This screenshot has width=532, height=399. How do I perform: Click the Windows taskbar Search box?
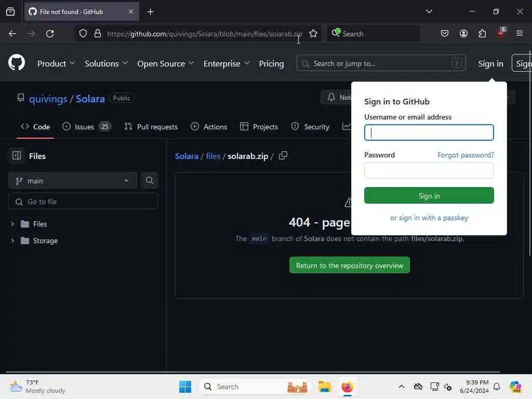[255, 387]
